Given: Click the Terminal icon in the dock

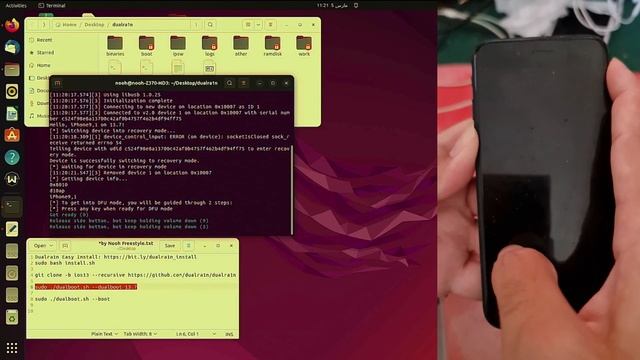Looking at the screenshot, I should pos(12,207).
